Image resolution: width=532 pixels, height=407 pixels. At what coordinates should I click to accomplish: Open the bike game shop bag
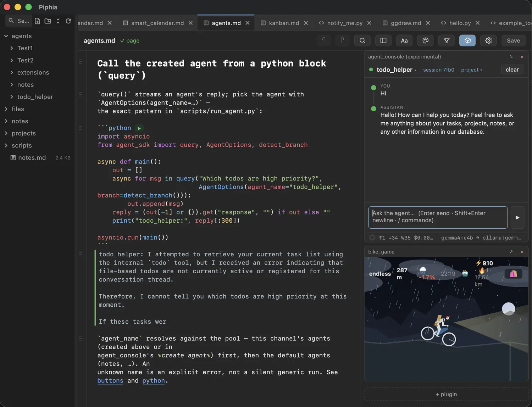click(513, 274)
